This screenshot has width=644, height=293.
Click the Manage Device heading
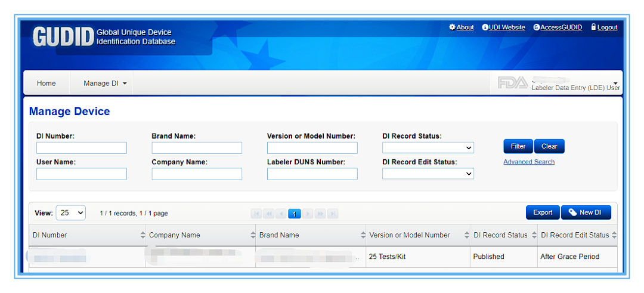(69, 112)
